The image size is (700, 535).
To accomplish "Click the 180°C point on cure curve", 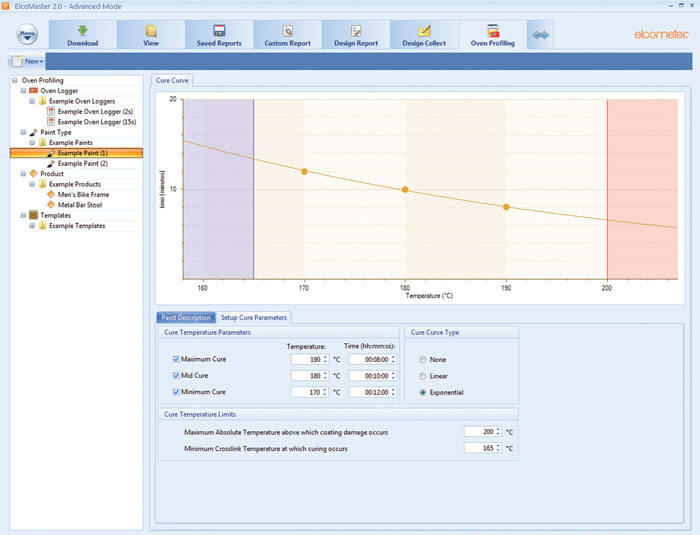I will click(x=405, y=189).
